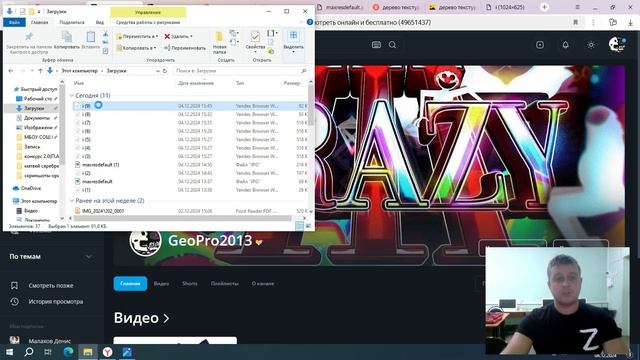The height and width of the screenshot is (360, 640).
Task: Select the file i (2)
Action: point(189,173)
